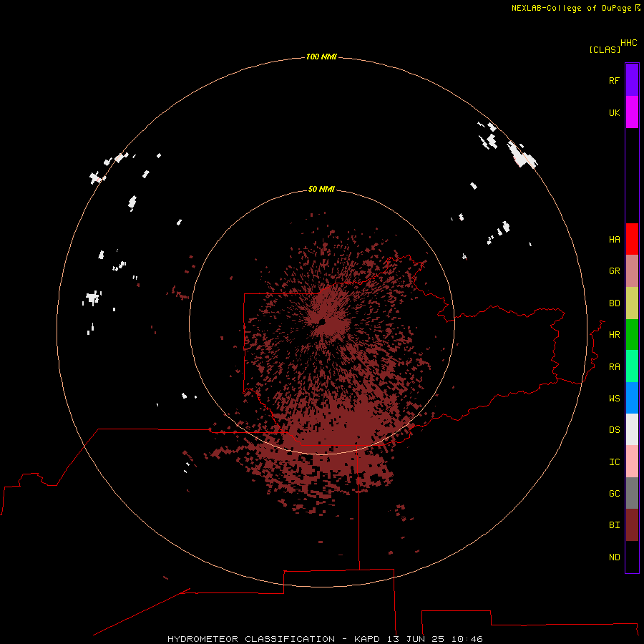This screenshot has height=644, width=644.
Task: Click the ND legend label
Action: (x=614, y=557)
